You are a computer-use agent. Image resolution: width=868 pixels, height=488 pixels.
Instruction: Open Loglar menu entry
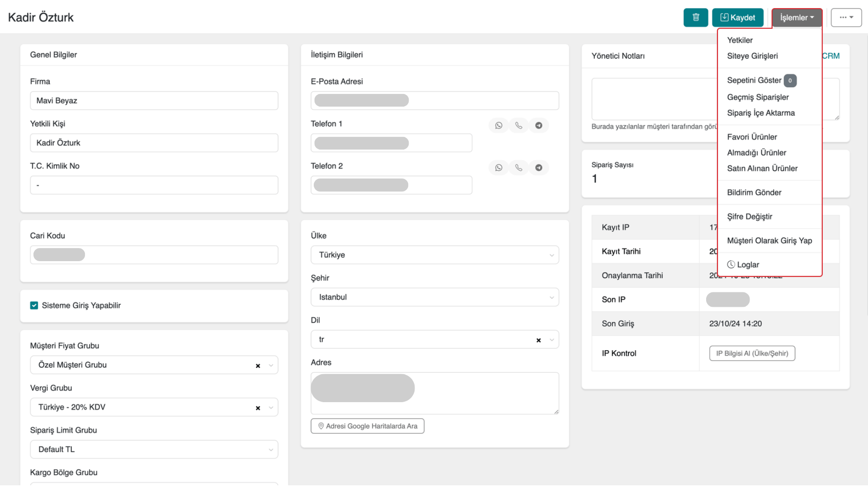pyautogui.click(x=747, y=265)
